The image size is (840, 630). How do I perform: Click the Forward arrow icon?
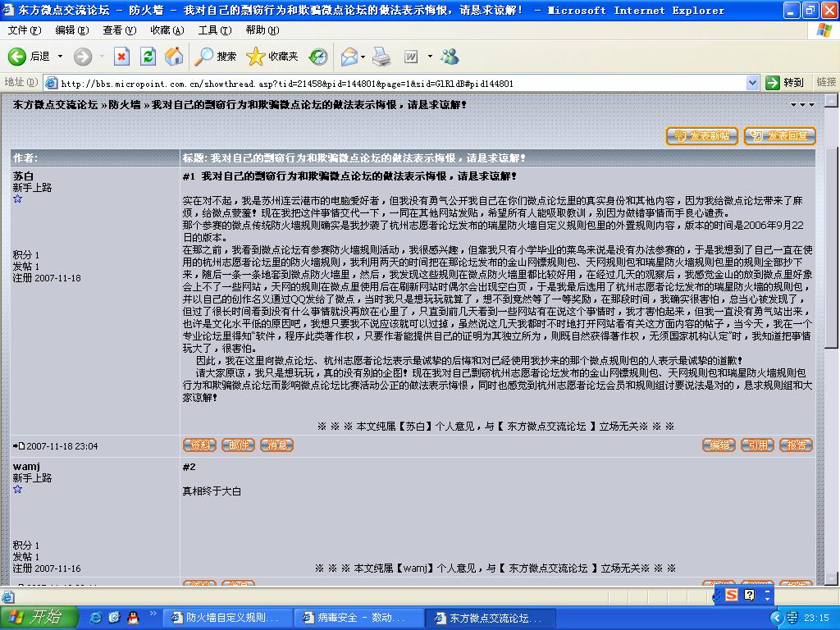point(83,57)
